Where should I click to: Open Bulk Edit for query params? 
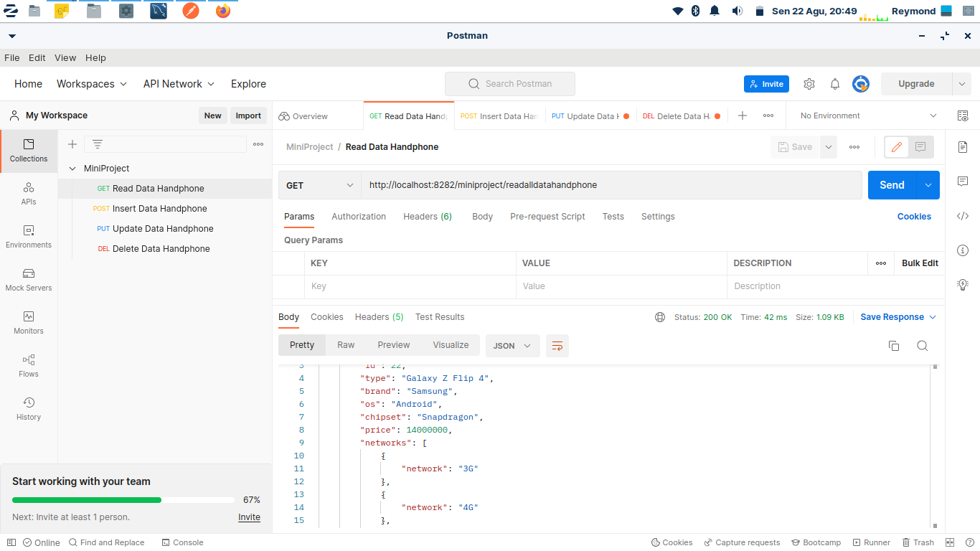coord(919,263)
